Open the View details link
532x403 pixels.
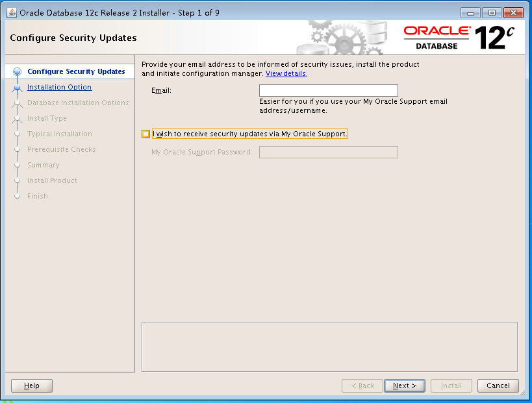pos(285,73)
